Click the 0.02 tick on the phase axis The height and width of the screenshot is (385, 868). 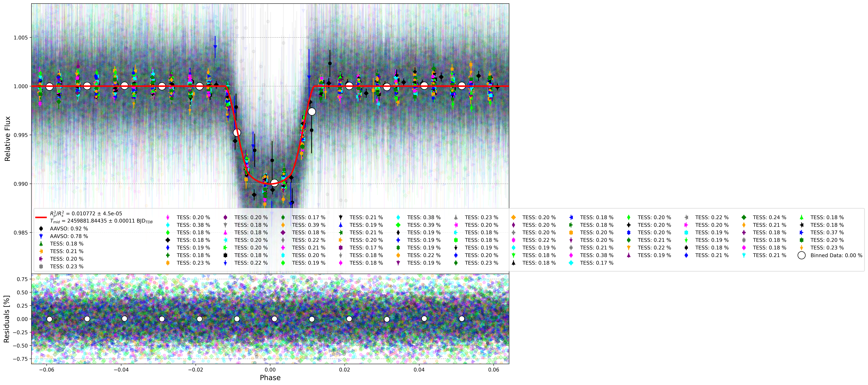pos(345,370)
